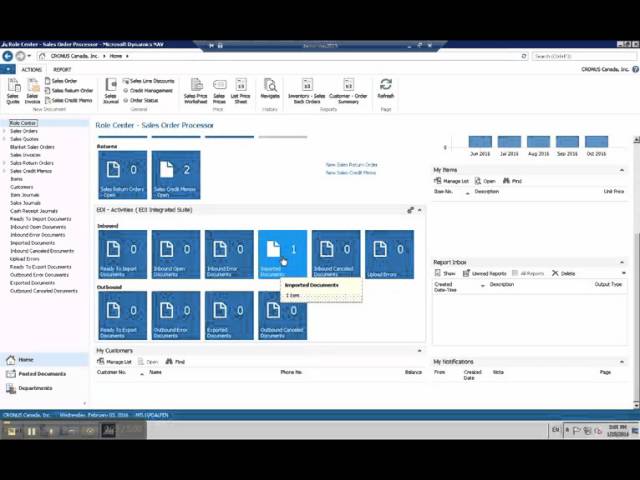Collapse the My Customers section
Screen dimensions: 640x480
[x=420, y=351]
